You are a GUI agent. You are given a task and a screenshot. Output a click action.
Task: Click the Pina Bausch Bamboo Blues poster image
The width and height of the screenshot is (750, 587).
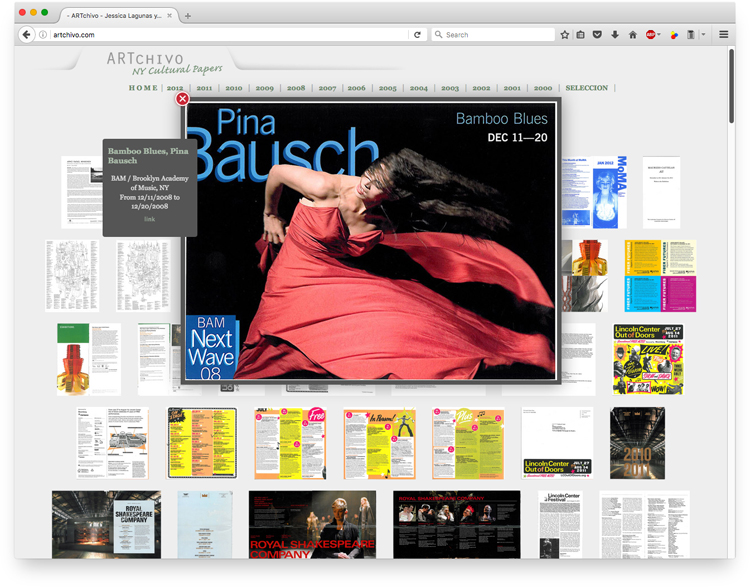pyautogui.click(x=371, y=241)
